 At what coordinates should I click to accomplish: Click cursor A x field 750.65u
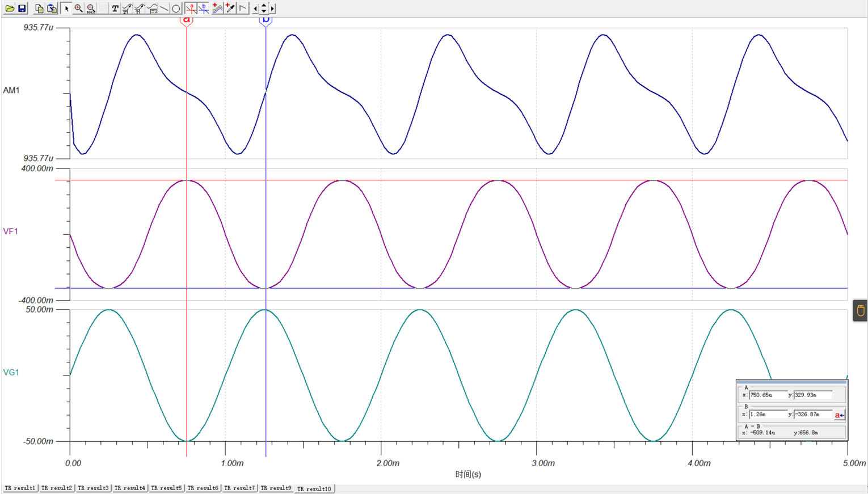(768, 395)
